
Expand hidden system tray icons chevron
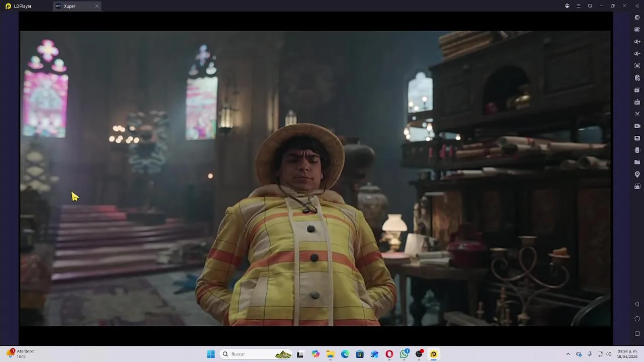pyautogui.click(x=568, y=354)
